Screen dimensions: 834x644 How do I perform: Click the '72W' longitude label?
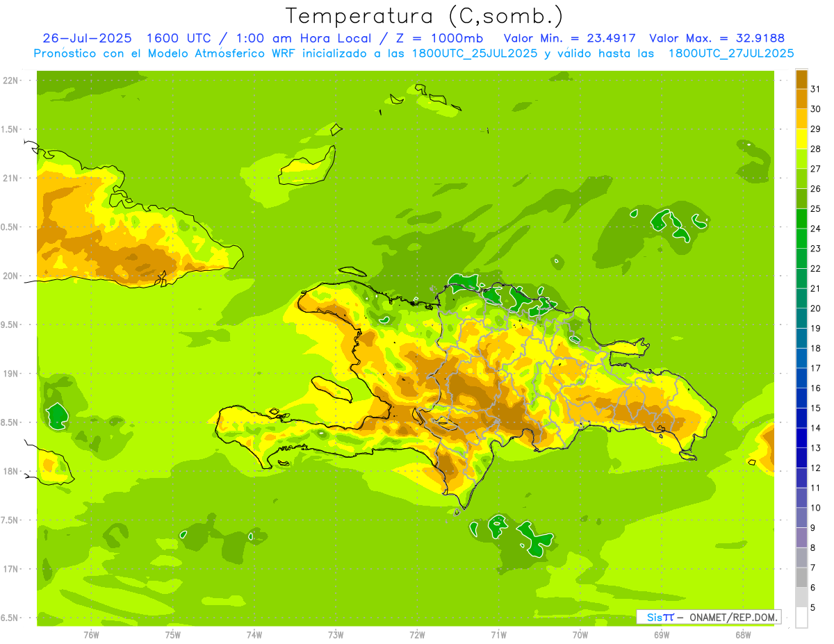(x=417, y=635)
